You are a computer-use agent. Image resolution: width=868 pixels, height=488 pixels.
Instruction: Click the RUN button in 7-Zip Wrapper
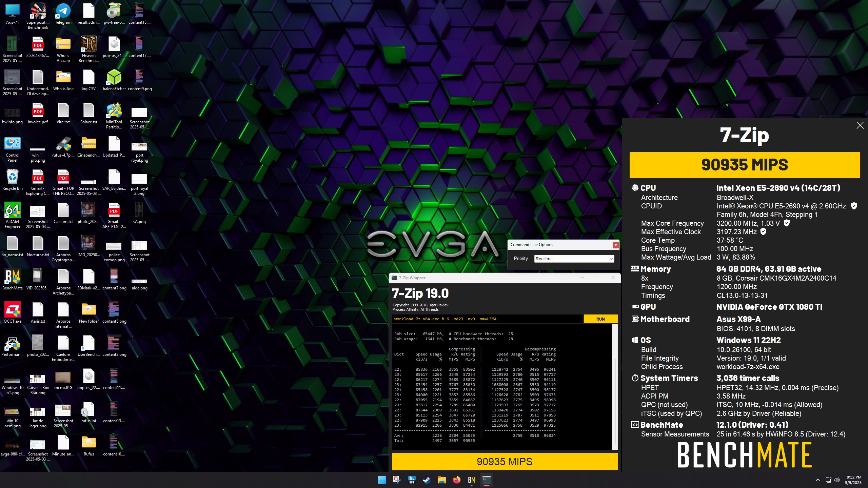600,319
